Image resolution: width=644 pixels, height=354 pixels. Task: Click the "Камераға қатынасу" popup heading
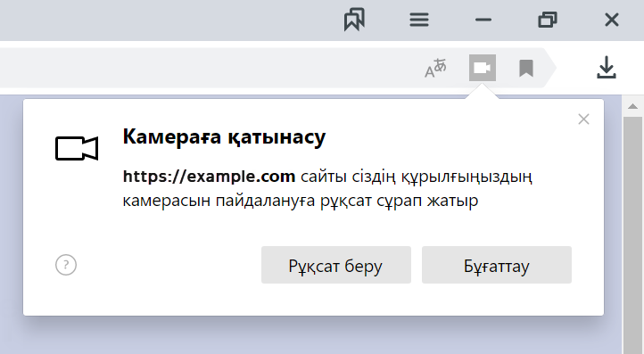(224, 136)
